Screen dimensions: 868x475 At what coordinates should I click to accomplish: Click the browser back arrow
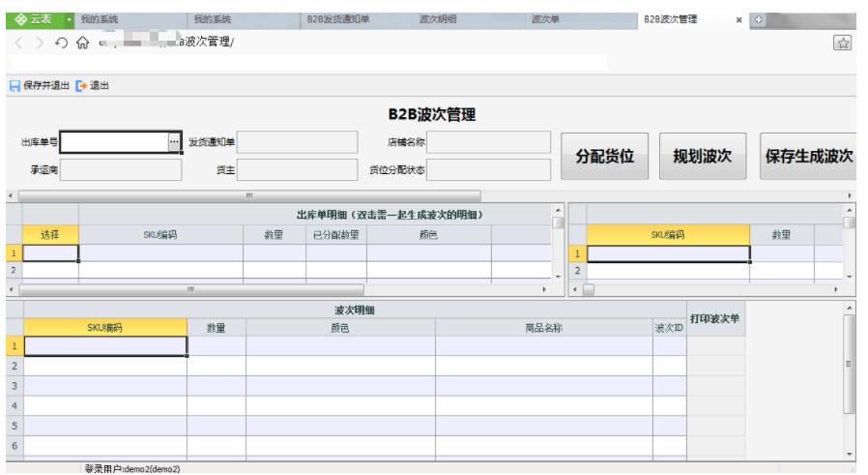click(18, 43)
